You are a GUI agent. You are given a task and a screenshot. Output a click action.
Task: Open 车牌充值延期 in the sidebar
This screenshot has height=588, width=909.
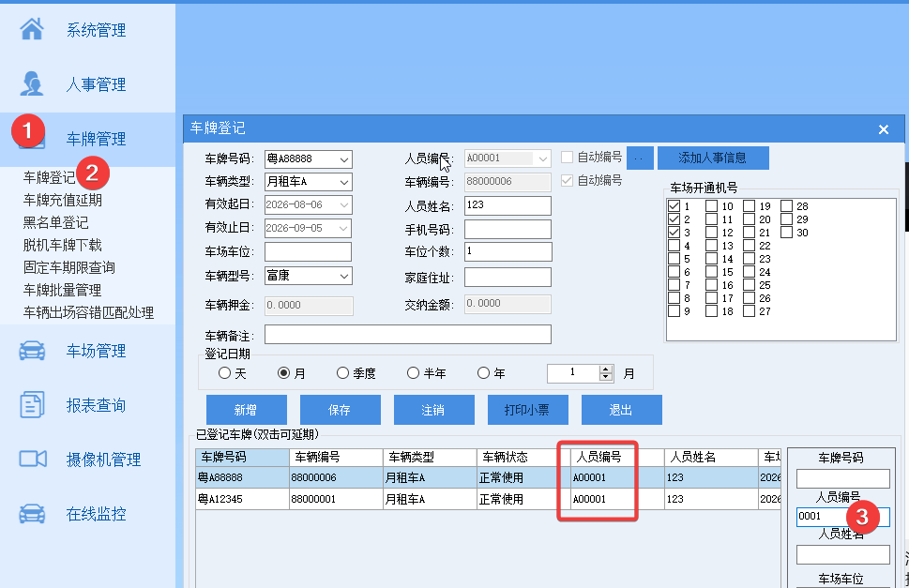pos(63,200)
